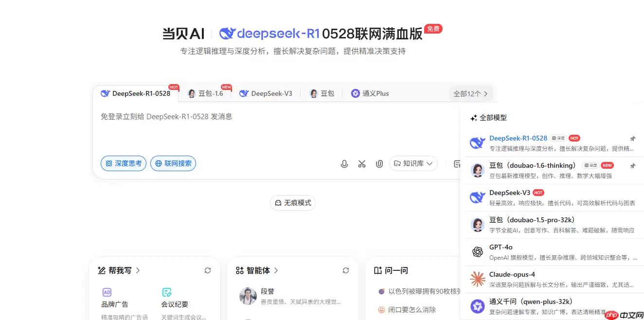Expand 全部12个 to view all models
Screen dimensions: 644x320
point(470,93)
